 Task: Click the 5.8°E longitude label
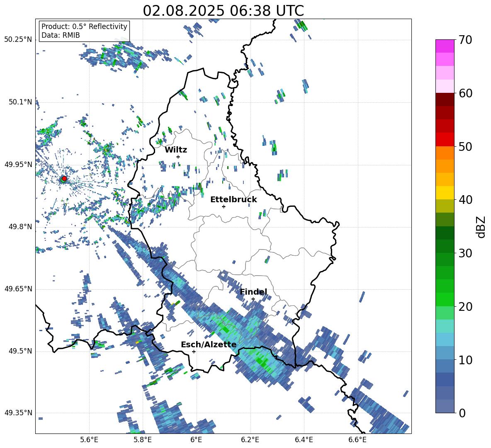point(143,440)
